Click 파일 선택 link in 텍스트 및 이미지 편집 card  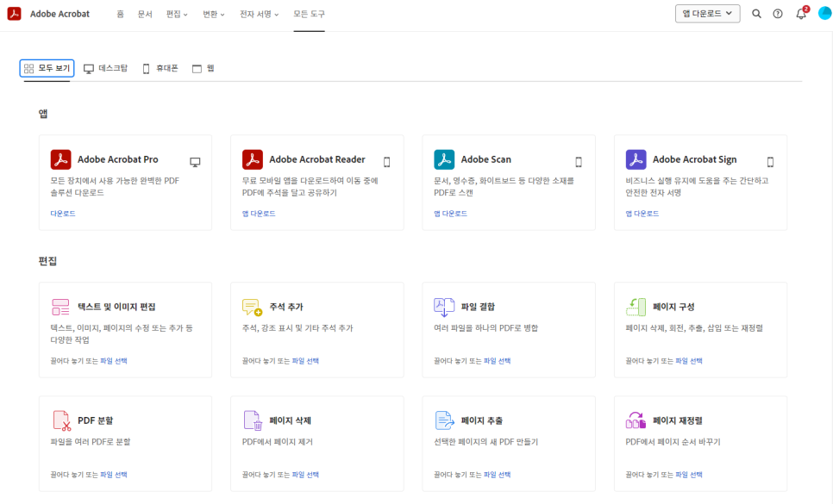114,361
